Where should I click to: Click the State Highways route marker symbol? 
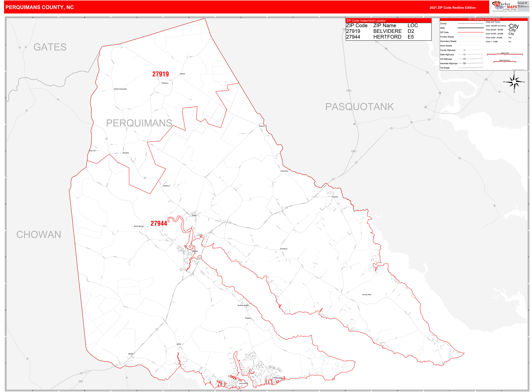pyautogui.click(x=465, y=54)
